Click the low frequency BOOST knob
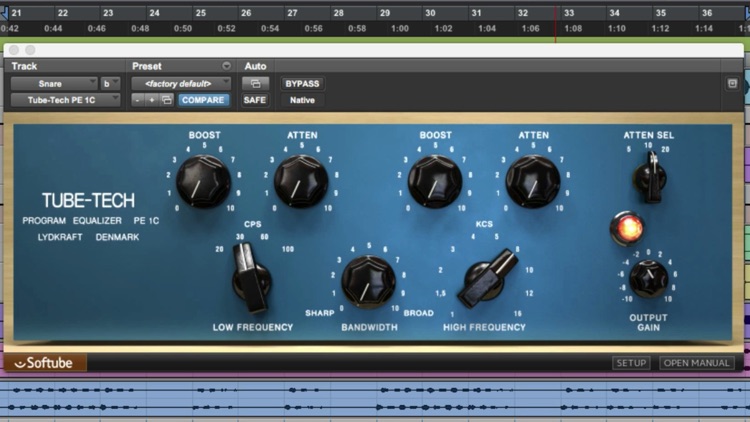The image size is (750, 422). tap(203, 181)
